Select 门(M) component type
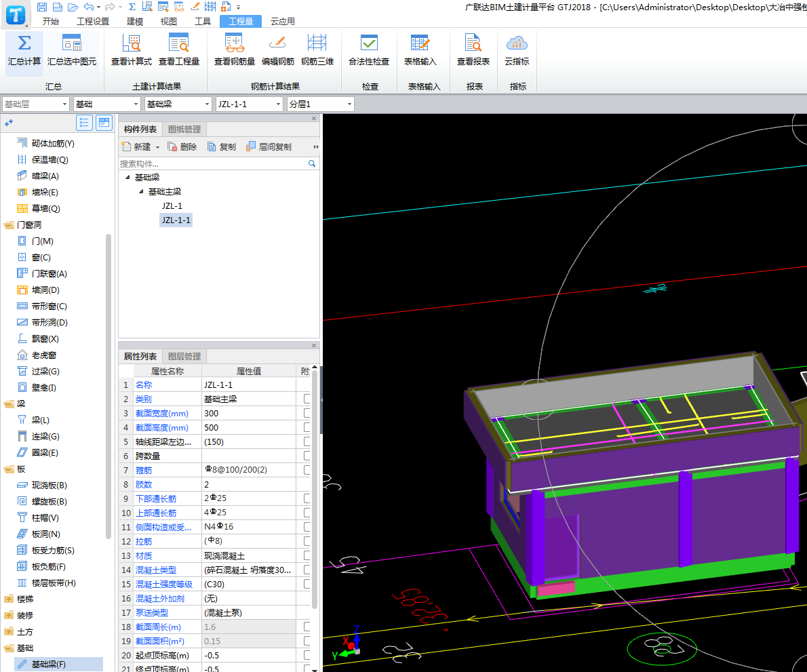The height and width of the screenshot is (672, 807). point(42,241)
